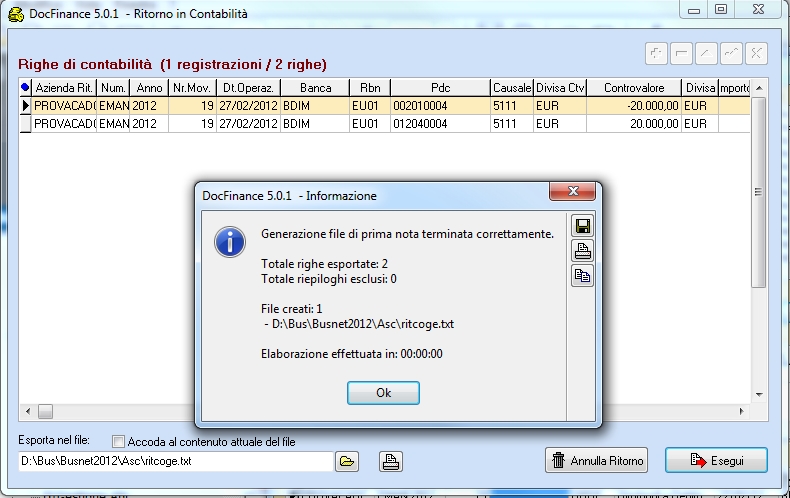
Task: Click the -20.000,00 Controvalore cell
Action: click(634, 106)
